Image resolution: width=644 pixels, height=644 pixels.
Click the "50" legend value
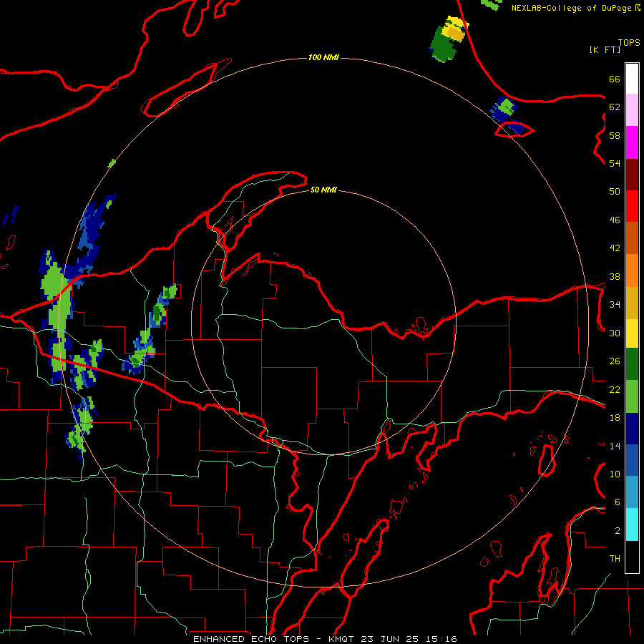615,192
